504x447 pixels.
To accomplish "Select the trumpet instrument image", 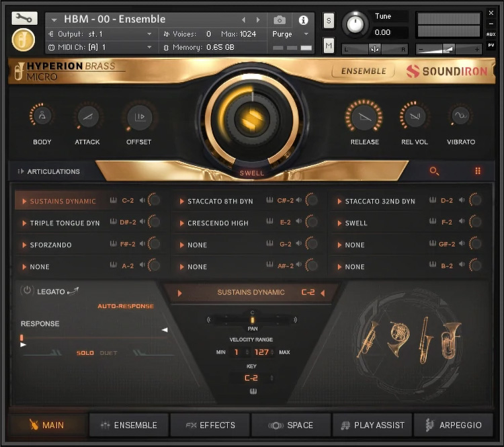I will tap(369, 338).
